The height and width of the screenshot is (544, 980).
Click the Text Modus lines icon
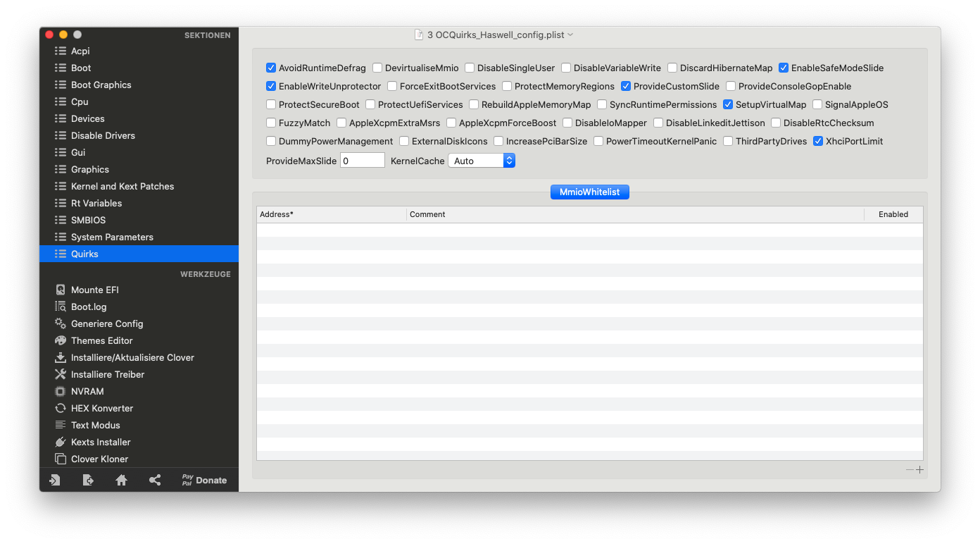coord(61,425)
